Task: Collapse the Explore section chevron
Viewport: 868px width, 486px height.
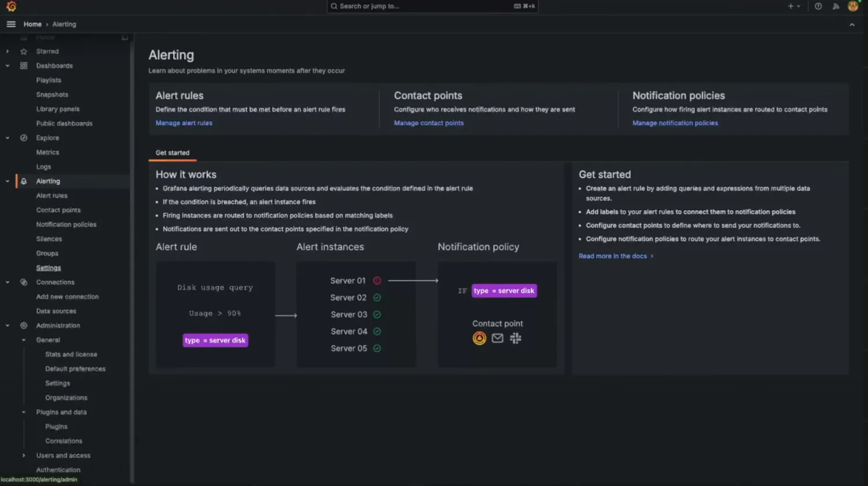Action: [x=8, y=138]
